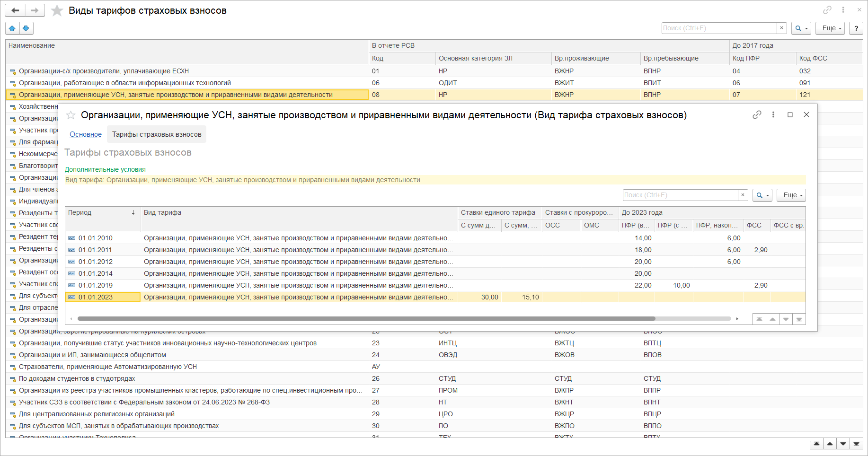The image size is (868, 456).
Task: Open Дополнительные условия link
Action: coord(105,169)
